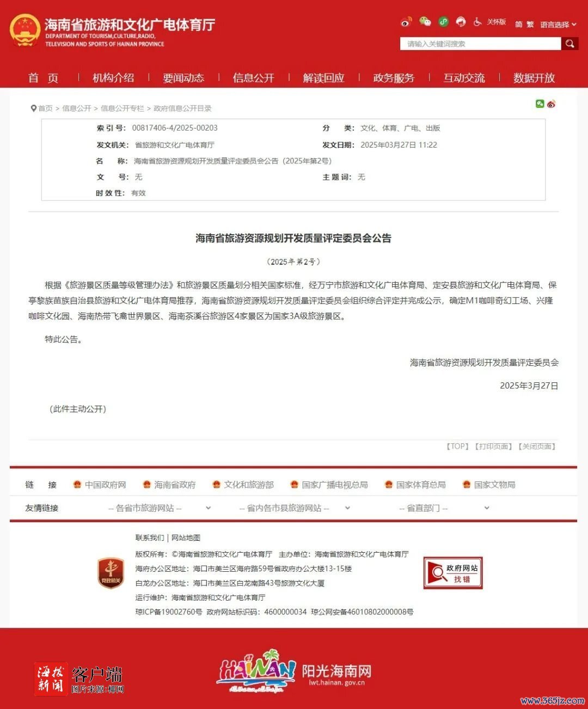
Task: Open 互动交流 navigation tab
Action: [464, 78]
